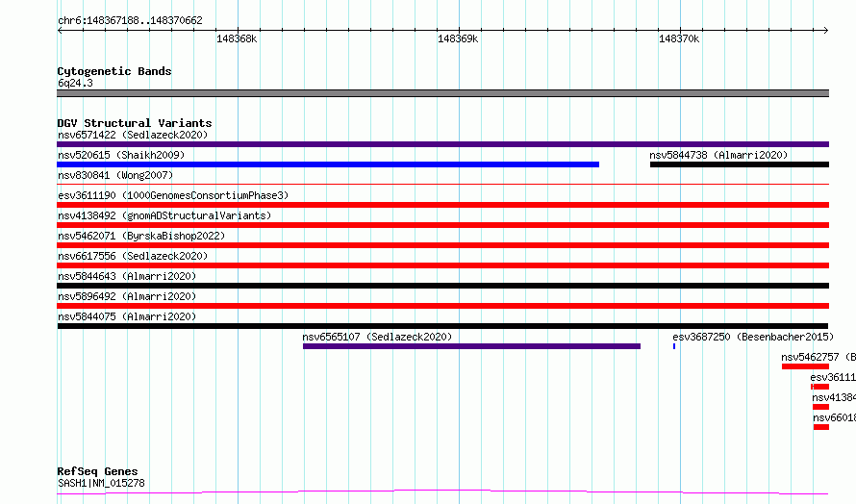The height and width of the screenshot is (504, 856).
Task: Click the black nsv5844738 variant bar
Action: (740, 164)
